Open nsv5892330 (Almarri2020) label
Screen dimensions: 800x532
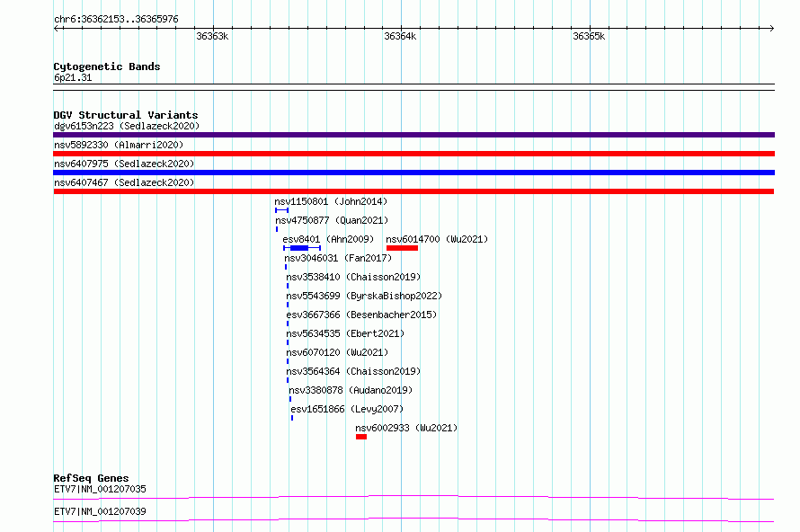pos(119,145)
